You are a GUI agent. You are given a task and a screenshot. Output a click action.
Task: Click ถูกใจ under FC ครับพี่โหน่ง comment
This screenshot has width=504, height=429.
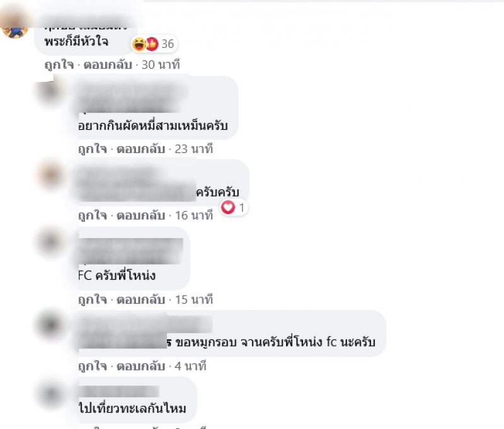pos(93,299)
